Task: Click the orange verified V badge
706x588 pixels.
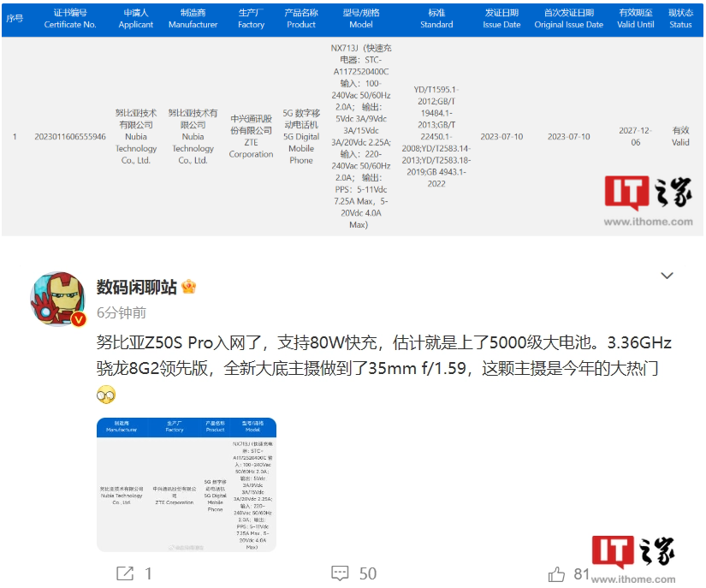Action: [79, 319]
